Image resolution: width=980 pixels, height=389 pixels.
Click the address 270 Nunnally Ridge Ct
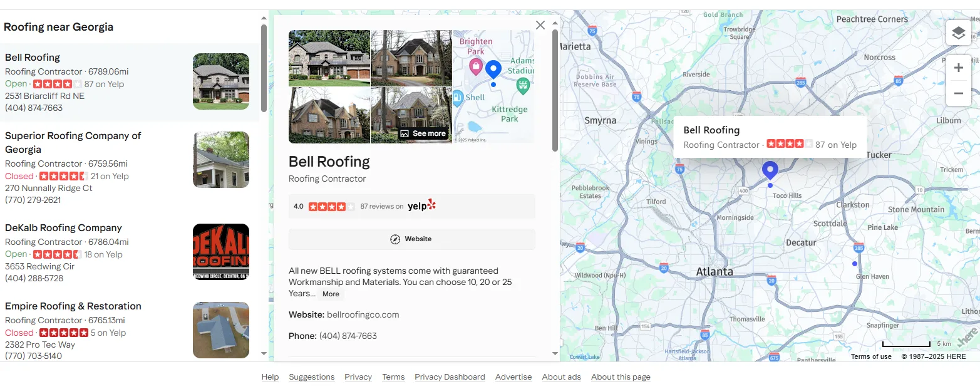coord(49,188)
